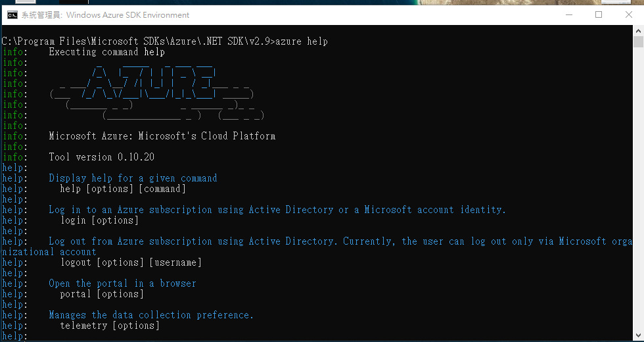Screen dimensions: 644x342
Task: Click 'logout [options] [username]' usage line
Action: (x=131, y=262)
